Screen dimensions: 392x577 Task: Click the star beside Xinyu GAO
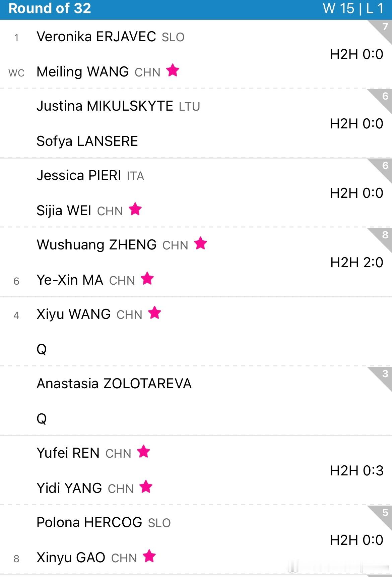click(x=149, y=556)
